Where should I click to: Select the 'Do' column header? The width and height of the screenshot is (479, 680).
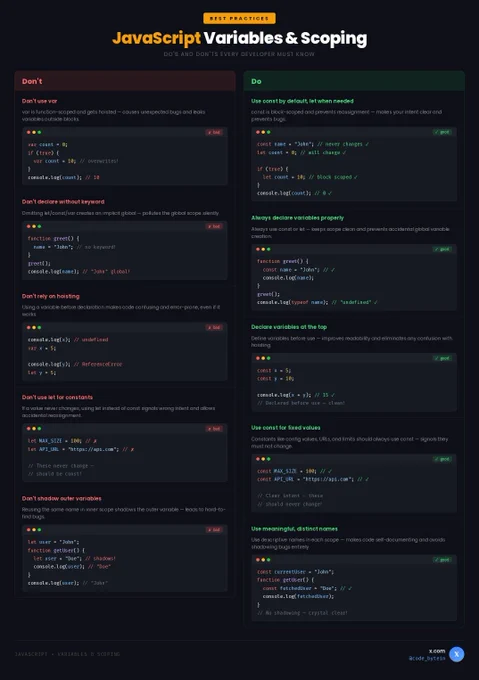tap(354, 81)
